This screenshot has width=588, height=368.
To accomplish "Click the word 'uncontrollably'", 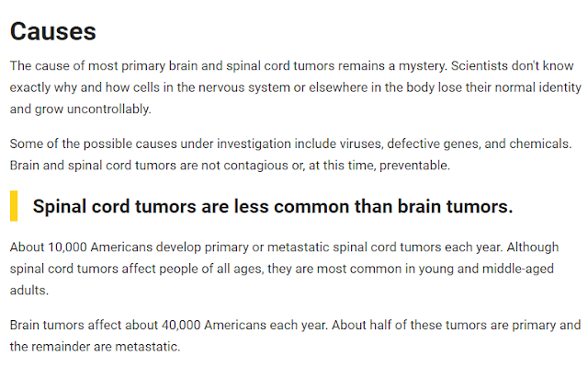I will click(108, 109).
